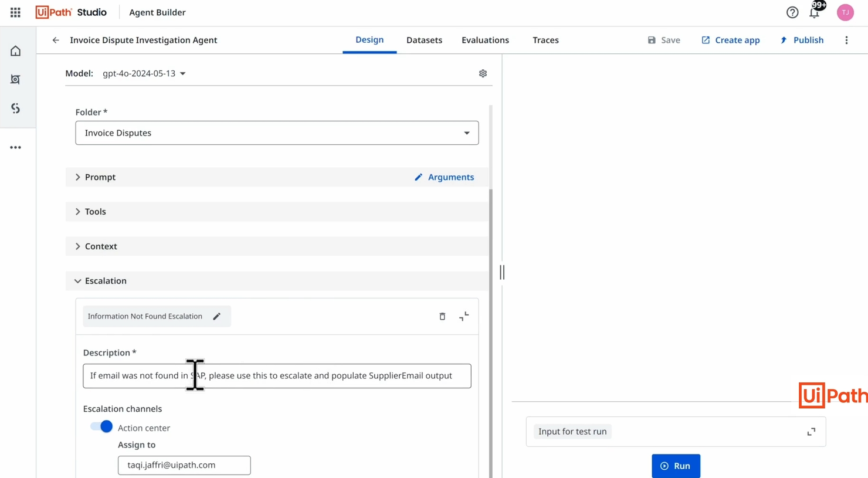Open the TJ user avatar menu
Image resolution: width=868 pixels, height=478 pixels.
(845, 12)
